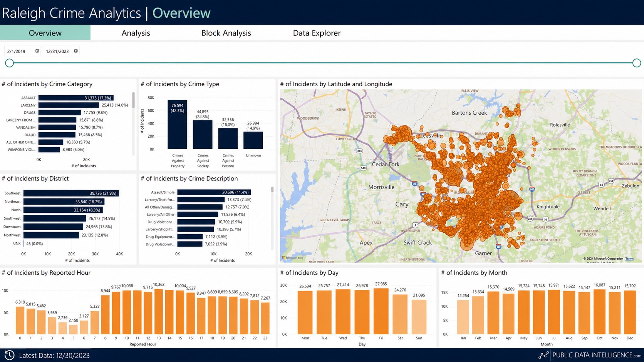Select the LARCENY bar in Crime Category

tap(69, 105)
